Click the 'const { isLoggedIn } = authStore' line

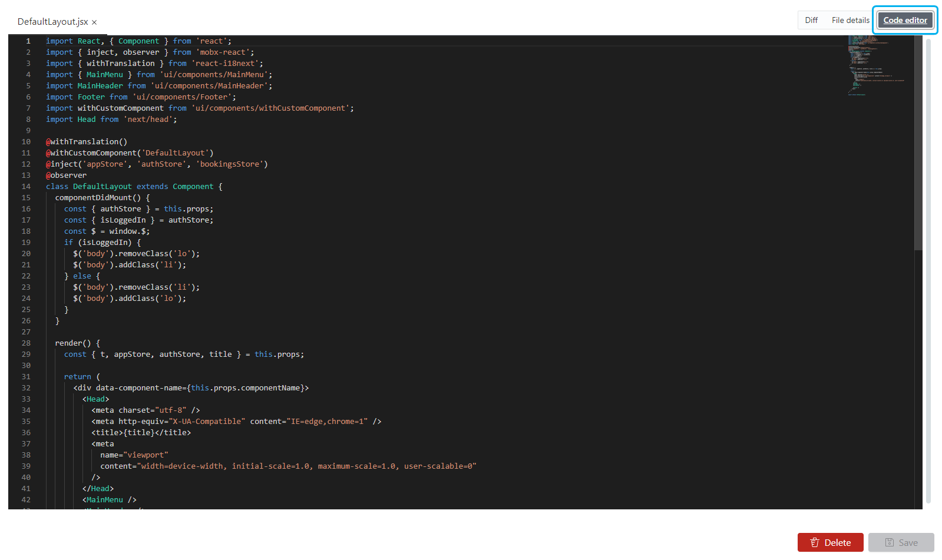point(139,220)
